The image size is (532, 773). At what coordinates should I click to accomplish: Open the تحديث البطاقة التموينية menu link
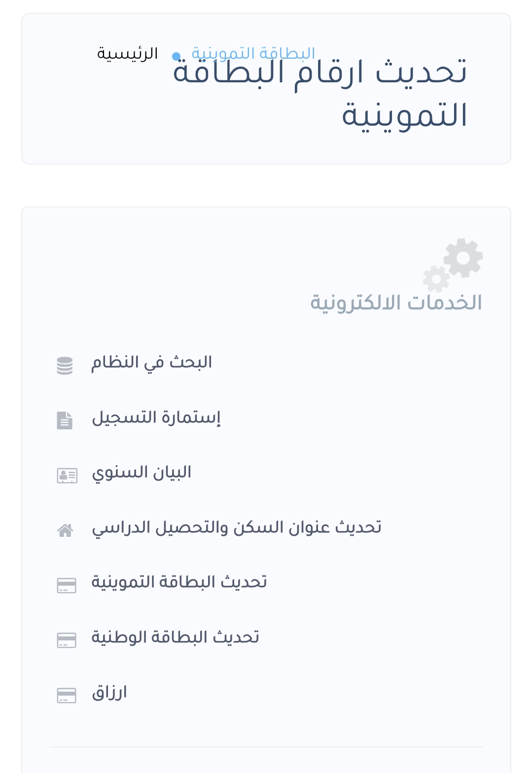pyautogui.click(x=179, y=582)
